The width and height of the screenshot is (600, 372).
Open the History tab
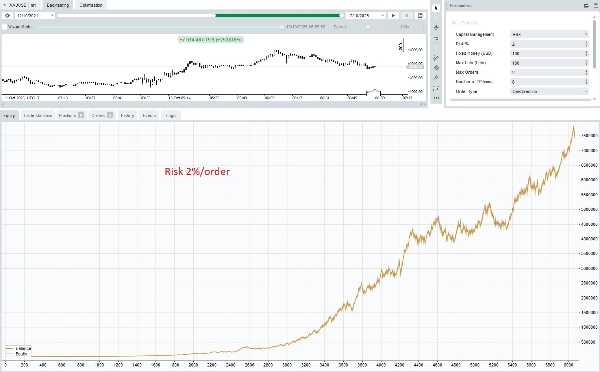tap(127, 115)
